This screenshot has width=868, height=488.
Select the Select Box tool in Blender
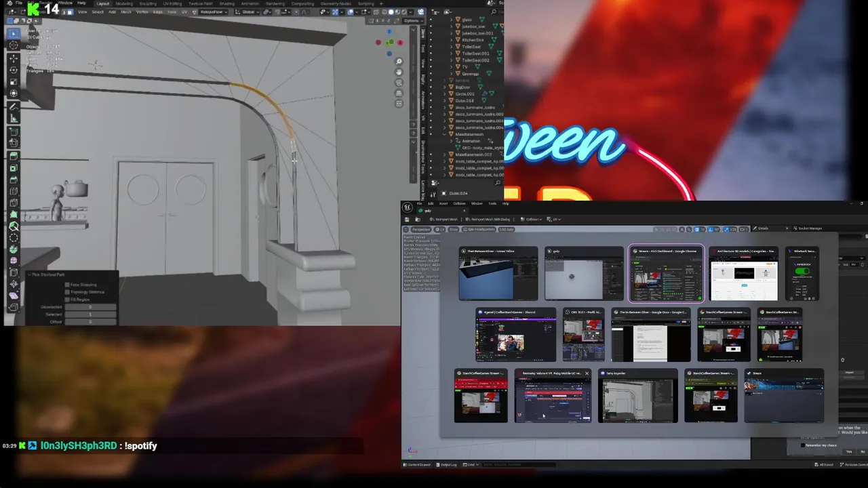(14, 33)
